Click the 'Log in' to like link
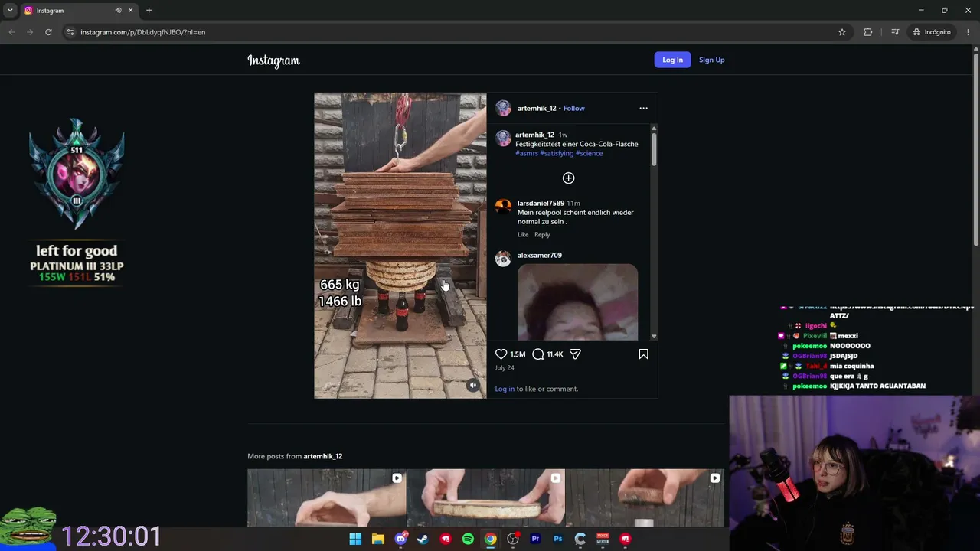This screenshot has height=551, width=980. tap(505, 389)
